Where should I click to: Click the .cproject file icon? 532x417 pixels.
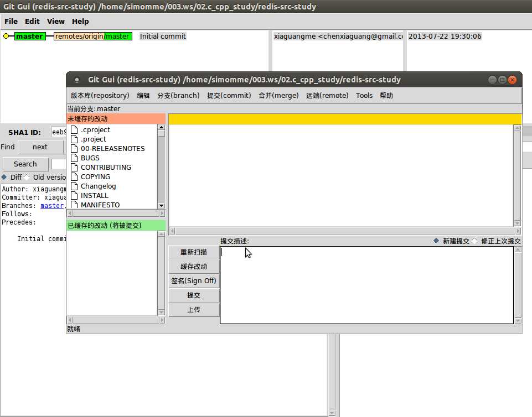coord(74,130)
